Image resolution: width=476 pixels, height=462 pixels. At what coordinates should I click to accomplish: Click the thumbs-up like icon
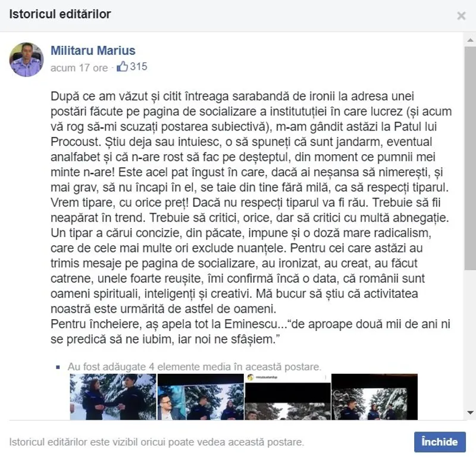123,66
